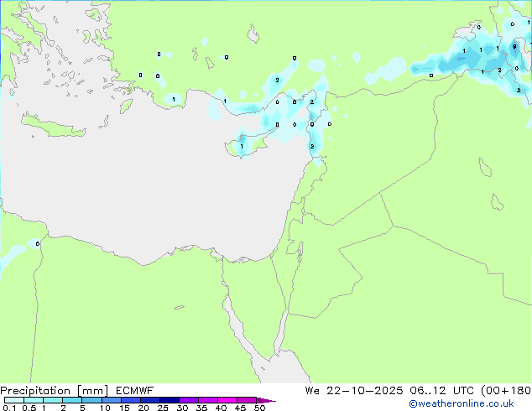Click the '1' precipitation value over Cyprus
Image resolution: width=532 pixels, height=411 pixels.
[x=242, y=147]
